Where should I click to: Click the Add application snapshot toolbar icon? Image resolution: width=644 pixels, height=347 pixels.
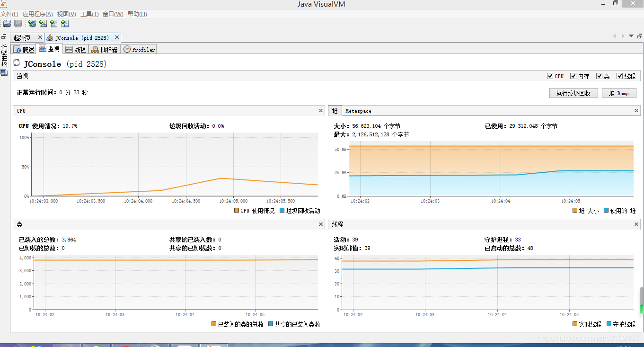click(65, 24)
